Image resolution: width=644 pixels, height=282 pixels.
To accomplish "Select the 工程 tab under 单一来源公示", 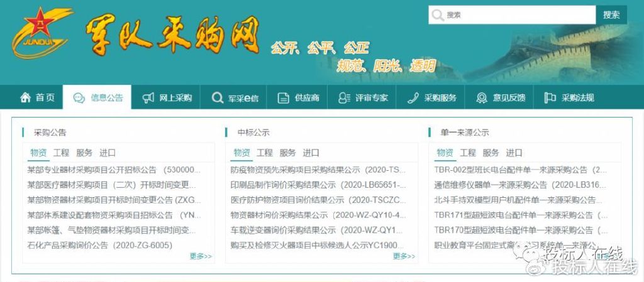I will click(468, 153).
